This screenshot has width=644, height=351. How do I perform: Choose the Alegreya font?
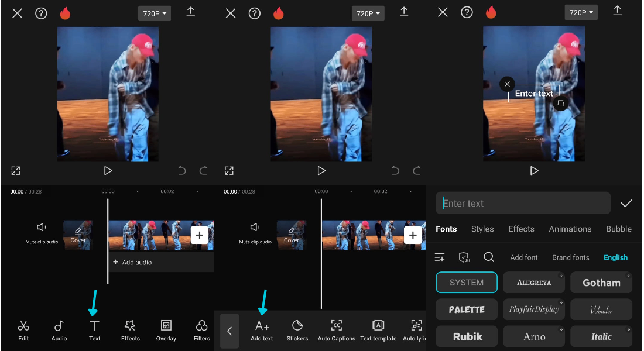pos(534,283)
